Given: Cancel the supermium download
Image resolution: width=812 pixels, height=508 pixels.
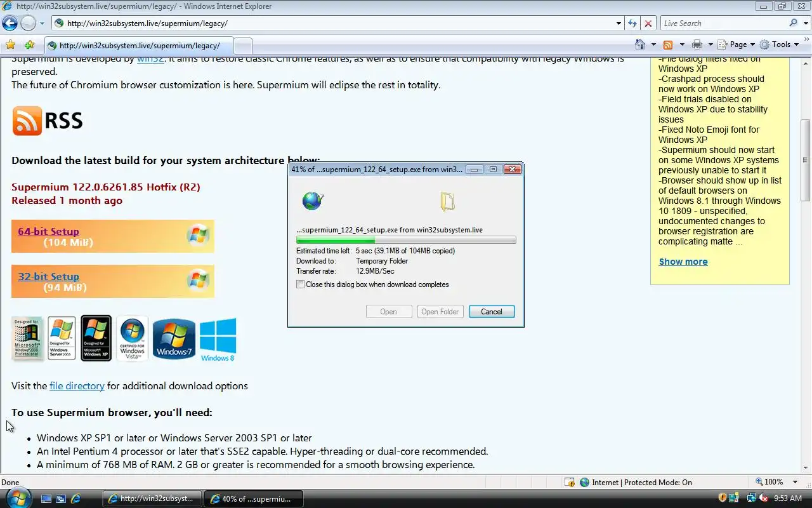Looking at the screenshot, I should click(x=492, y=312).
